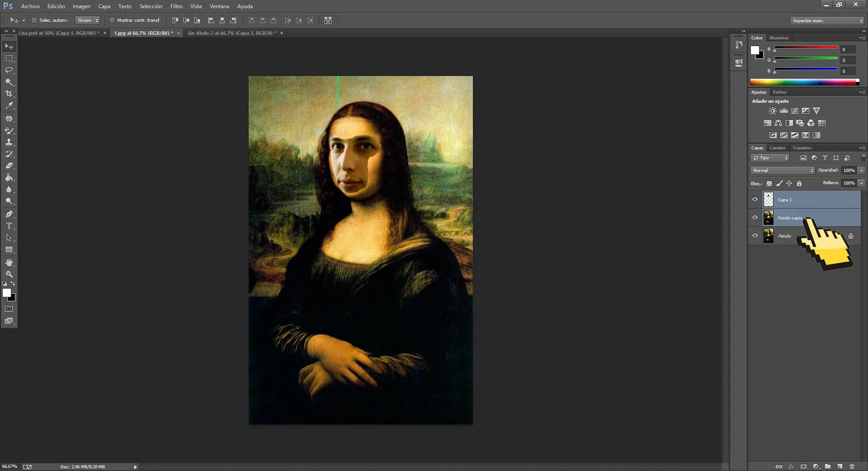Toggle lock image pixels brush icon
This screenshot has height=471, width=868.
tap(779, 183)
